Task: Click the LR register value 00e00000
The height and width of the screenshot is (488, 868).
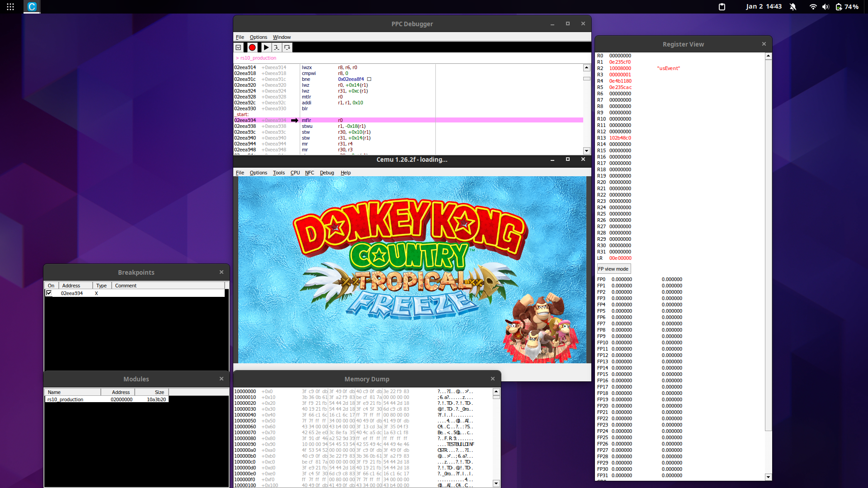Action: pos(620,258)
